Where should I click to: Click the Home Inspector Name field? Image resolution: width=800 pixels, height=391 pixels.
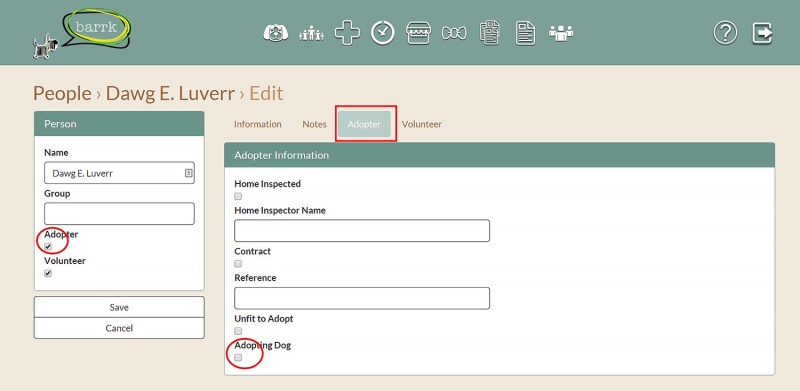point(362,231)
